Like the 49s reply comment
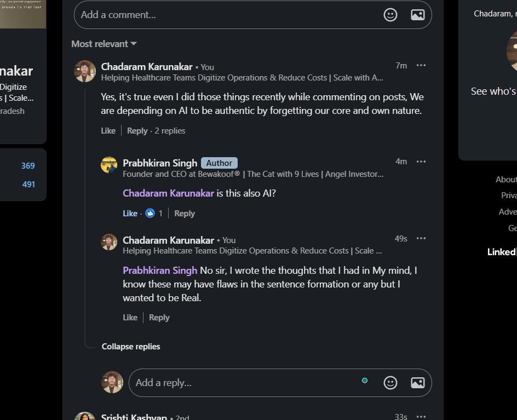517x420 pixels. pyautogui.click(x=130, y=318)
